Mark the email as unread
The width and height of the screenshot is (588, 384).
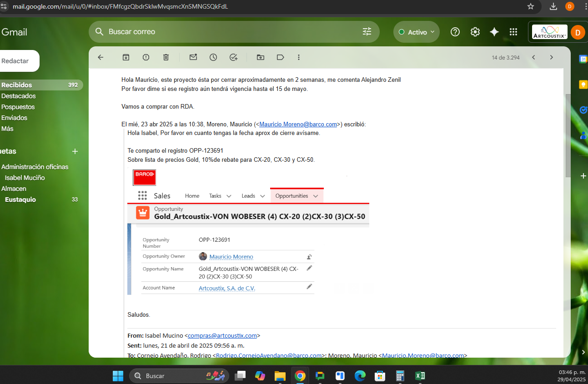pyautogui.click(x=193, y=57)
